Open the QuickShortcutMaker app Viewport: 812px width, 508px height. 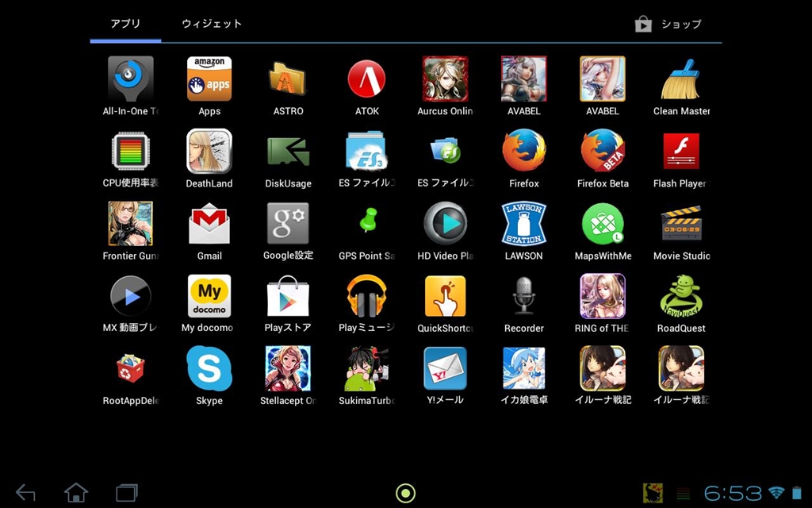(x=446, y=296)
